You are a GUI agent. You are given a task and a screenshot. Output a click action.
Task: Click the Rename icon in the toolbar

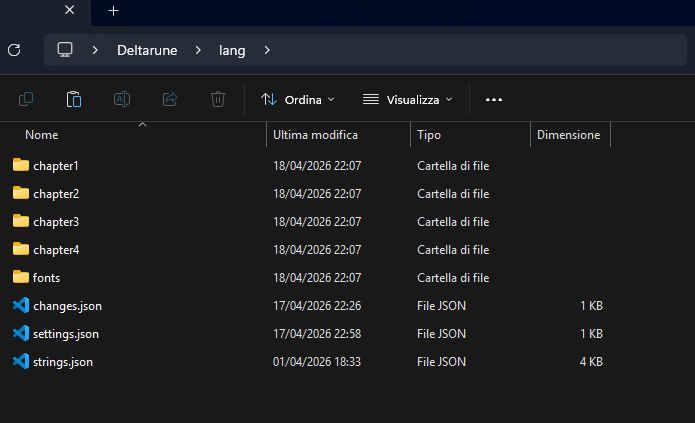tap(122, 99)
